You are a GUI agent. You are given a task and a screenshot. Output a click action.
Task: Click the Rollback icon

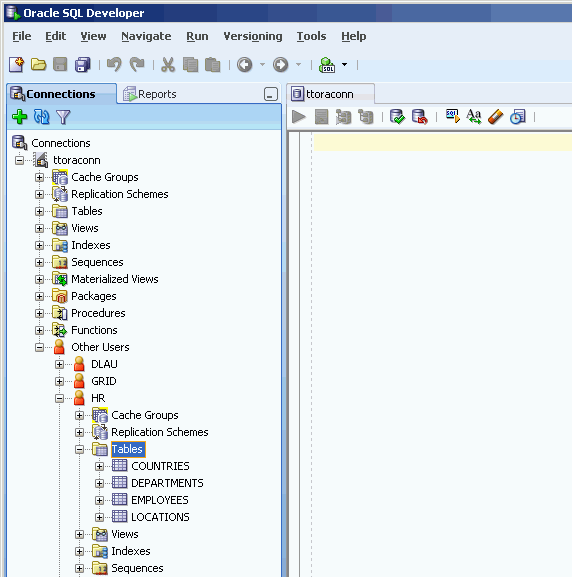pyautogui.click(x=420, y=117)
